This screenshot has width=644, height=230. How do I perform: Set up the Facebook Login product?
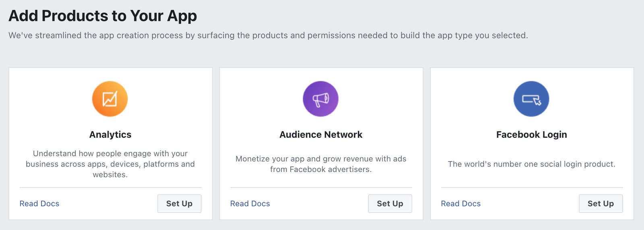pyautogui.click(x=601, y=203)
